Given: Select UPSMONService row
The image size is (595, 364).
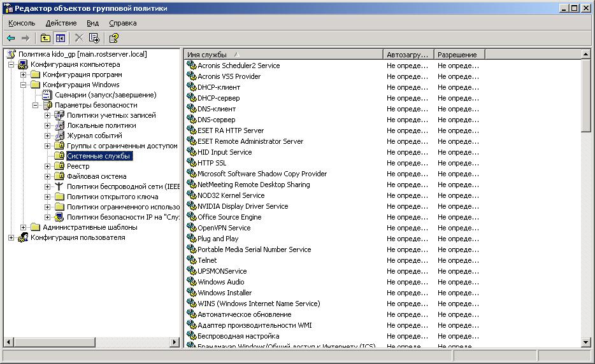Looking at the screenshot, I should pyautogui.click(x=222, y=271).
